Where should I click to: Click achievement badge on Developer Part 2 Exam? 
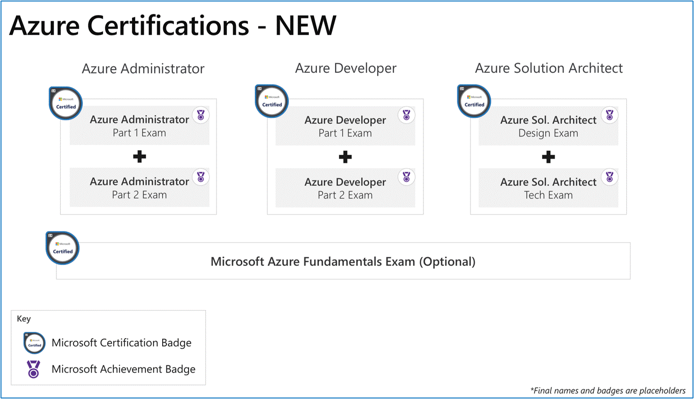click(406, 177)
